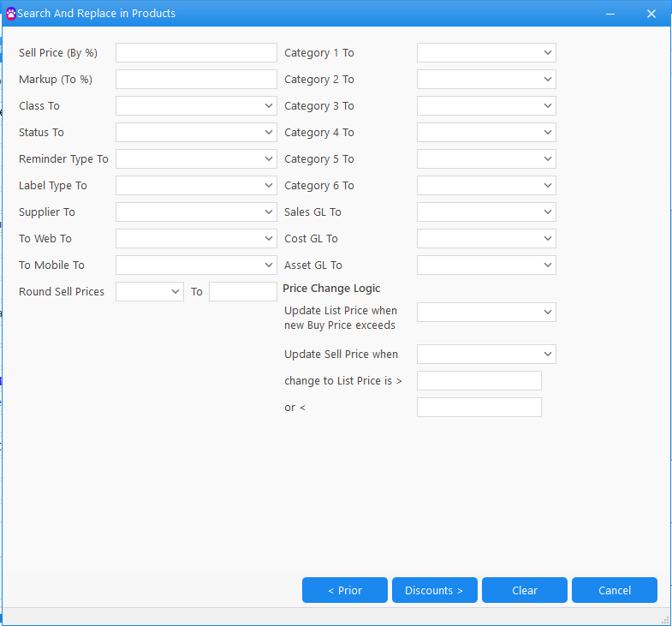Click the paw app icon in title bar
Viewport: 672px width, 626px height.
coord(11,14)
